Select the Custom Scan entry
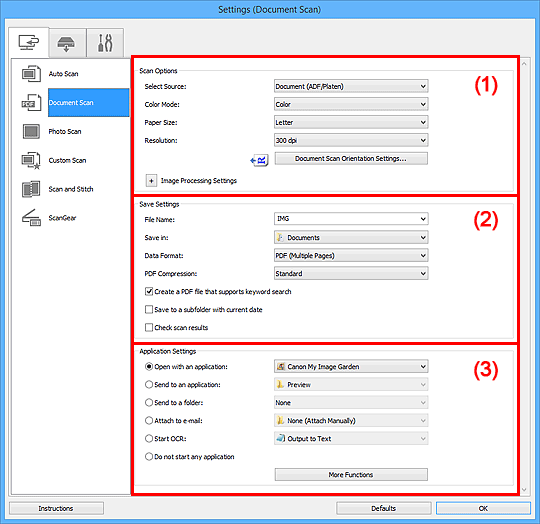Screen dimensions: 540x524 (x=67, y=160)
